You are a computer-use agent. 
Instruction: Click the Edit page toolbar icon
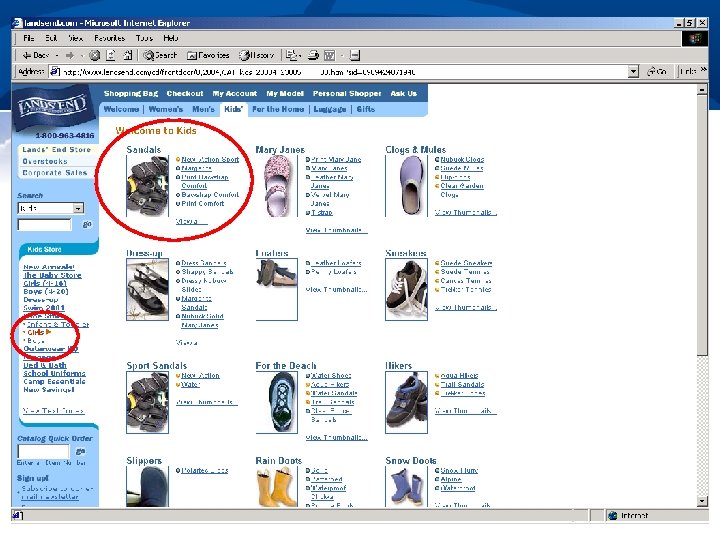coord(330,56)
